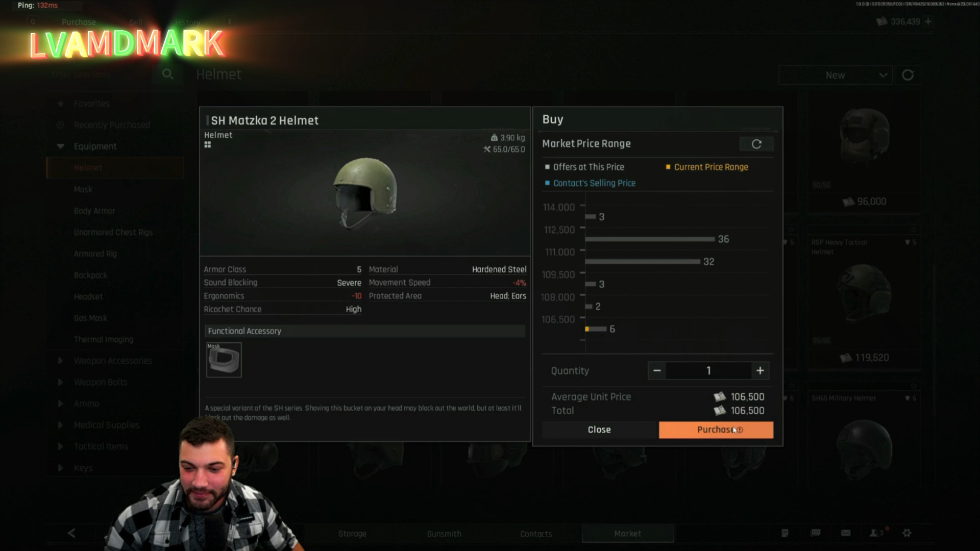Decrease quantity with minus button
980x551 pixels.
point(657,371)
